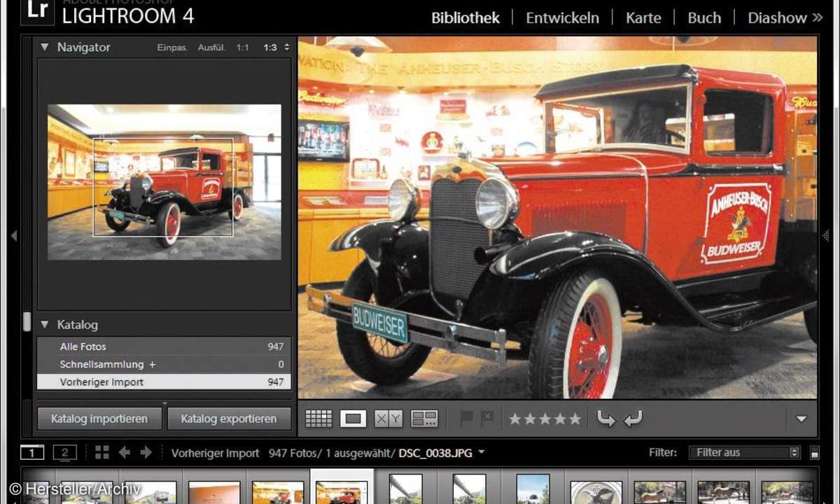
Task: Open survey view icon
Action: tap(424, 419)
